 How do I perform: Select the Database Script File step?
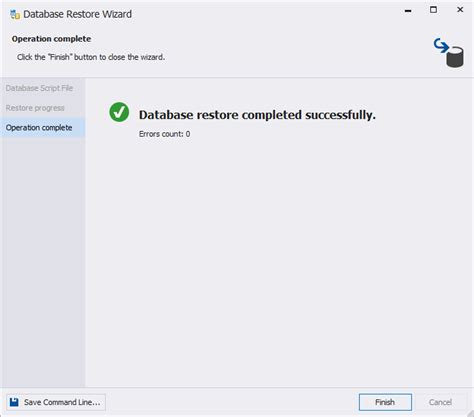39,88
